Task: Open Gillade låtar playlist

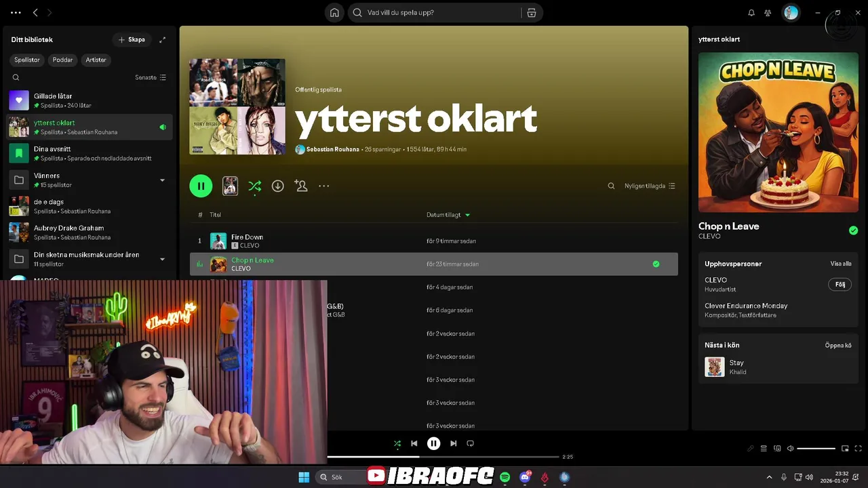Action: [x=89, y=100]
